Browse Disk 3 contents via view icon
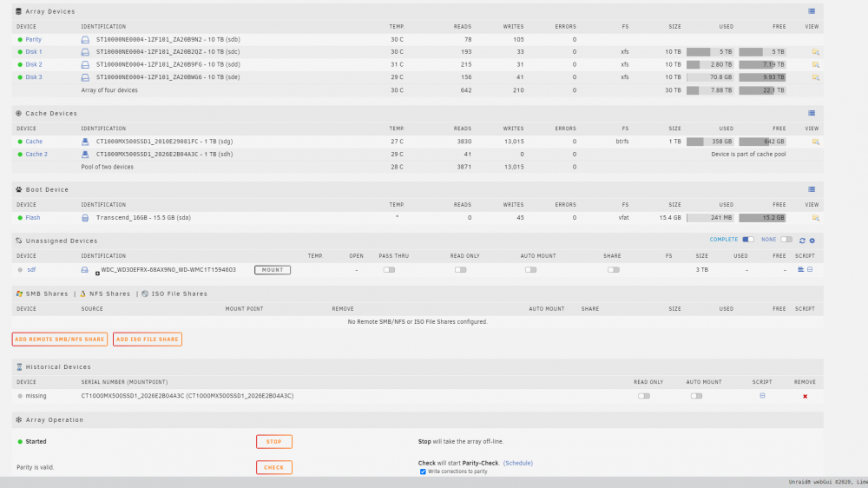Screen dimensions: 868x488 [815, 77]
